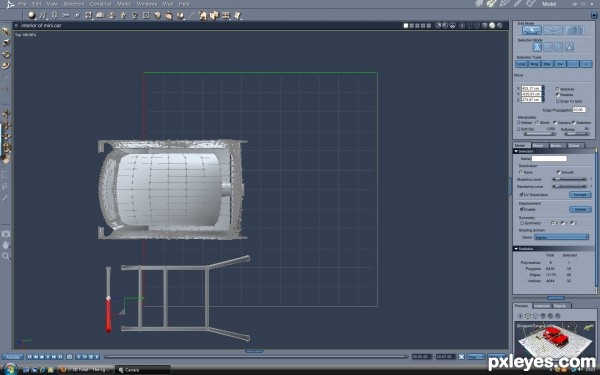Select the arrow selection tool in left toolbar

[6, 31]
